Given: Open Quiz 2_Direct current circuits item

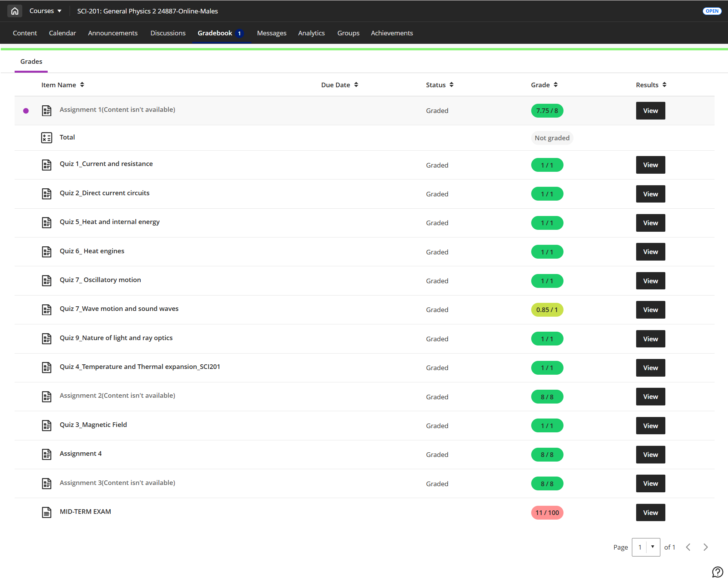Looking at the screenshot, I should 105,193.
